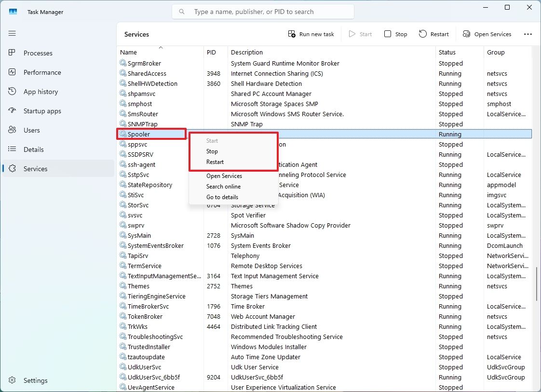Image resolution: width=541 pixels, height=392 pixels.
Task: Open Services with the toolbar button
Action: (x=487, y=34)
